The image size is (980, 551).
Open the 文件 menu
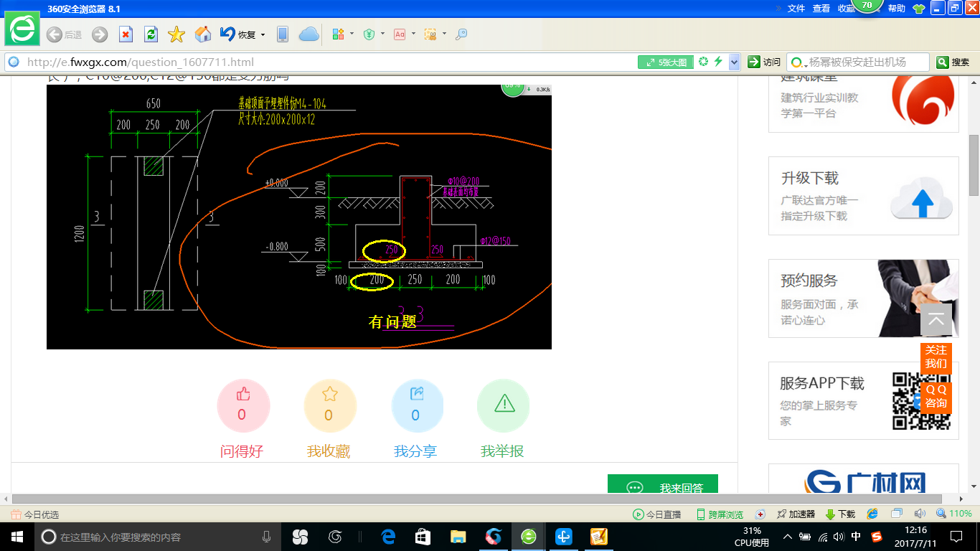[796, 9]
